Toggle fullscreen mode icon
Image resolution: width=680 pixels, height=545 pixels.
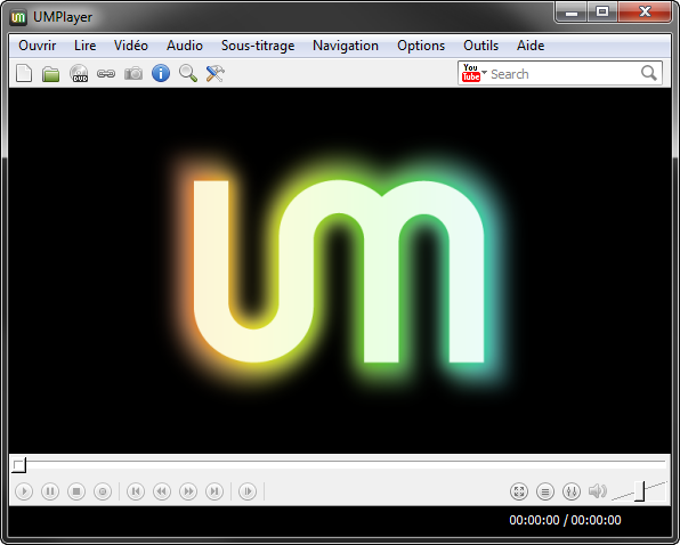519,491
